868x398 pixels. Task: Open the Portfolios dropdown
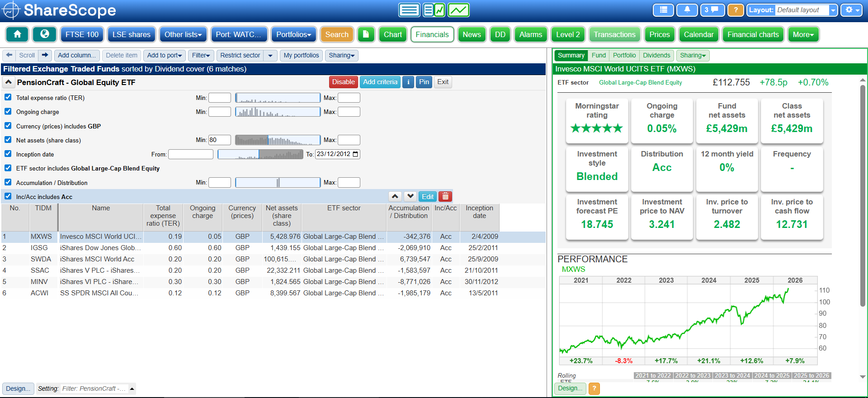pyautogui.click(x=294, y=34)
